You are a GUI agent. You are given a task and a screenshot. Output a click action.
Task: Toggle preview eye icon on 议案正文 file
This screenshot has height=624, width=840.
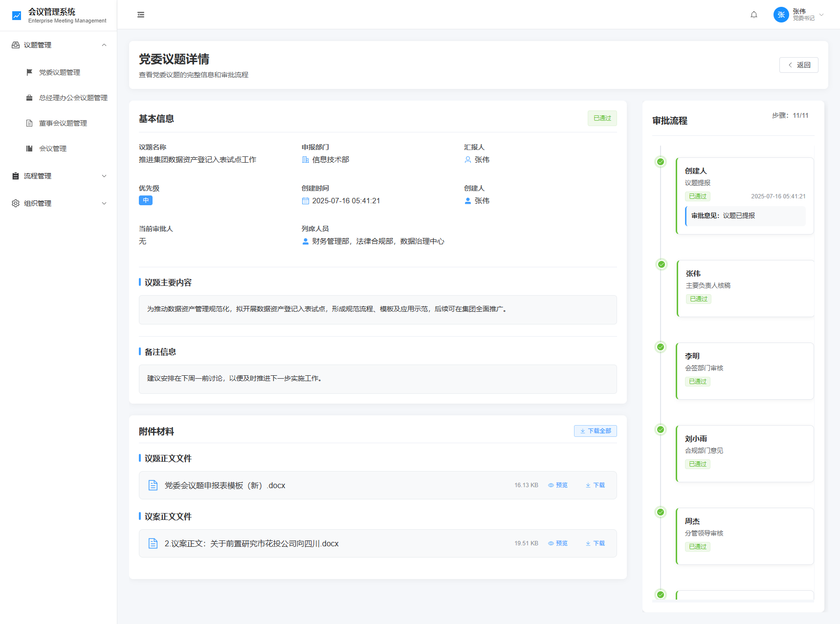[x=551, y=543]
